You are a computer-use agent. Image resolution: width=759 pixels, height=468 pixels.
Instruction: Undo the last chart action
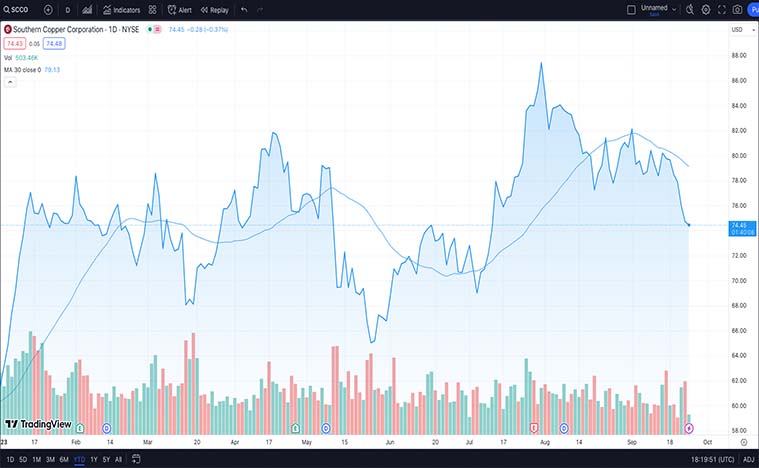(x=244, y=10)
